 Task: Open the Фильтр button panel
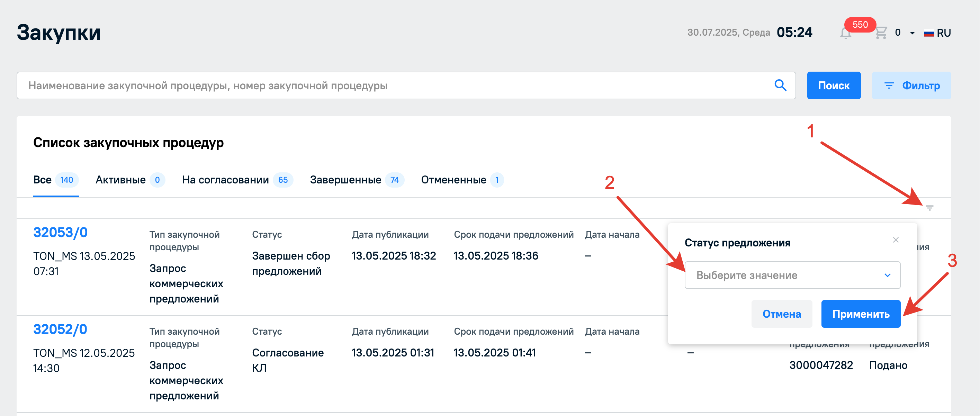(x=911, y=85)
